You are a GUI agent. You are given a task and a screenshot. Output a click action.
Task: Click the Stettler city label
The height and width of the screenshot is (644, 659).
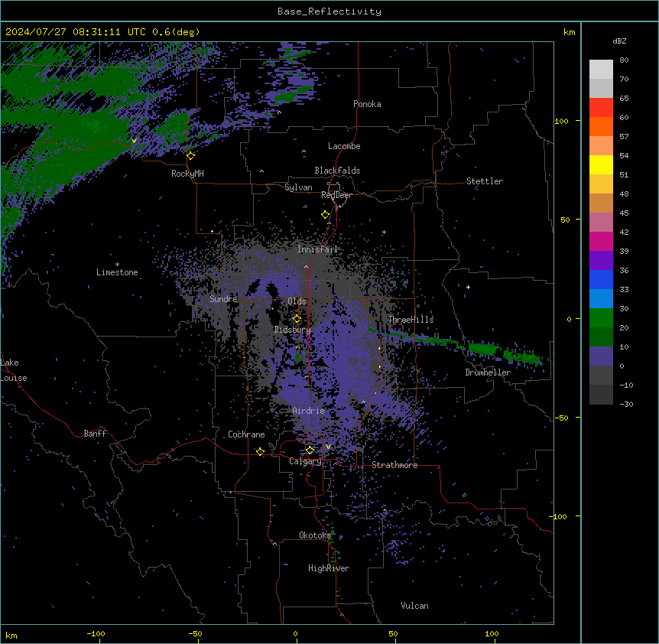(484, 181)
